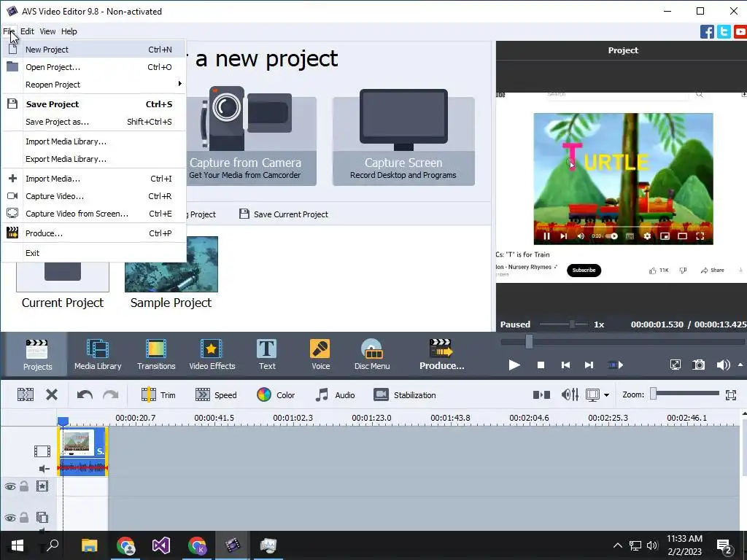This screenshot has height=560, width=747.
Task: Toggle visibility of the overlay track
Action: [x=10, y=518]
